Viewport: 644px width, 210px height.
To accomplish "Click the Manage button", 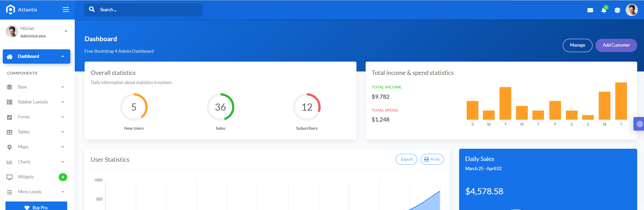I will coord(577,45).
